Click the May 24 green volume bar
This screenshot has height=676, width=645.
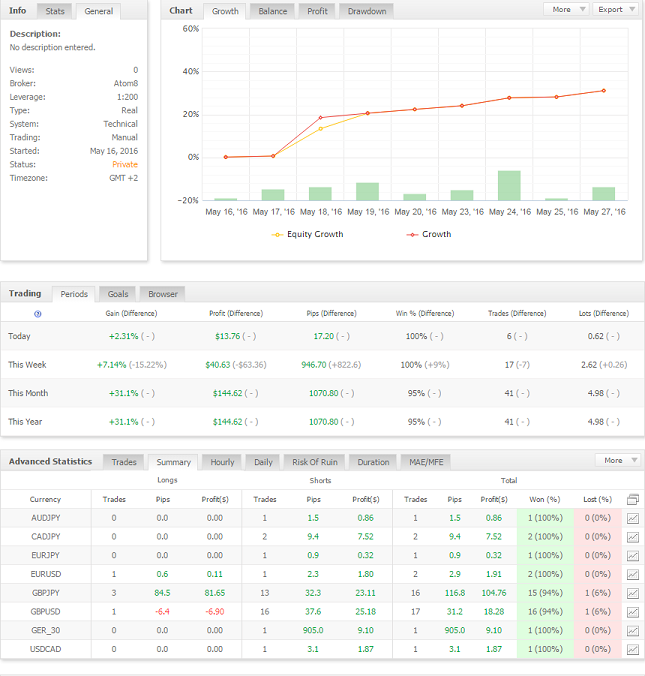tap(509, 185)
